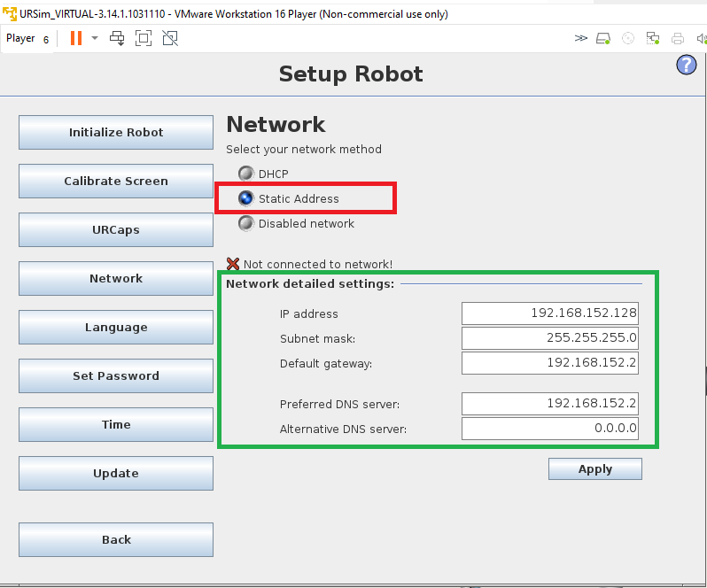Viewport: 707px width, 588px height.
Task: Go Back from Setup Robot
Action: click(x=116, y=540)
